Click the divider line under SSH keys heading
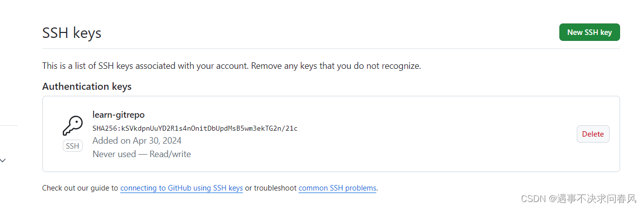 [331, 48]
